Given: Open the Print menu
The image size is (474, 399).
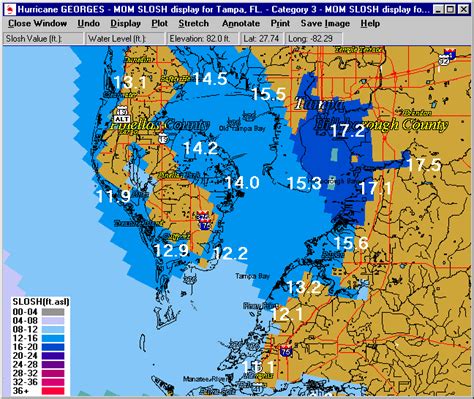Looking at the screenshot, I should point(280,23).
